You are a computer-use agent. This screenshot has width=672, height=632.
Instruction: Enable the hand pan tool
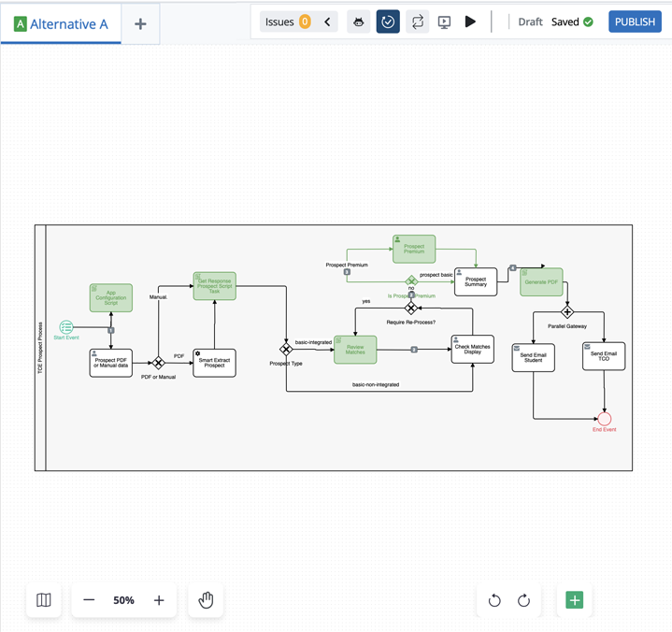click(x=206, y=600)
